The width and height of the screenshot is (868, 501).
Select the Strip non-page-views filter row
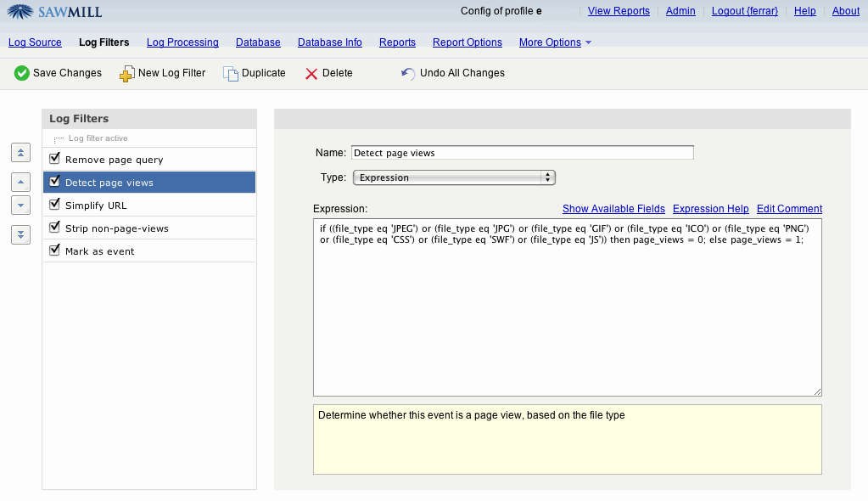[117, 228]
